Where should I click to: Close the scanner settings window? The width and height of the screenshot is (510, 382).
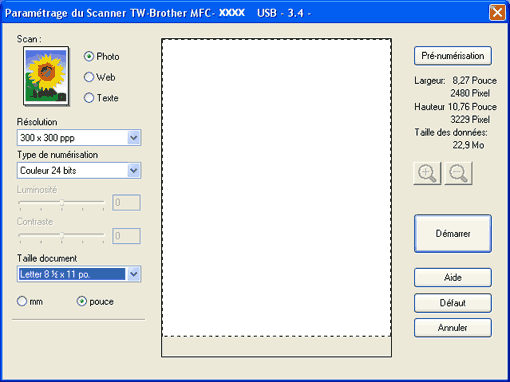pos(497,13)
